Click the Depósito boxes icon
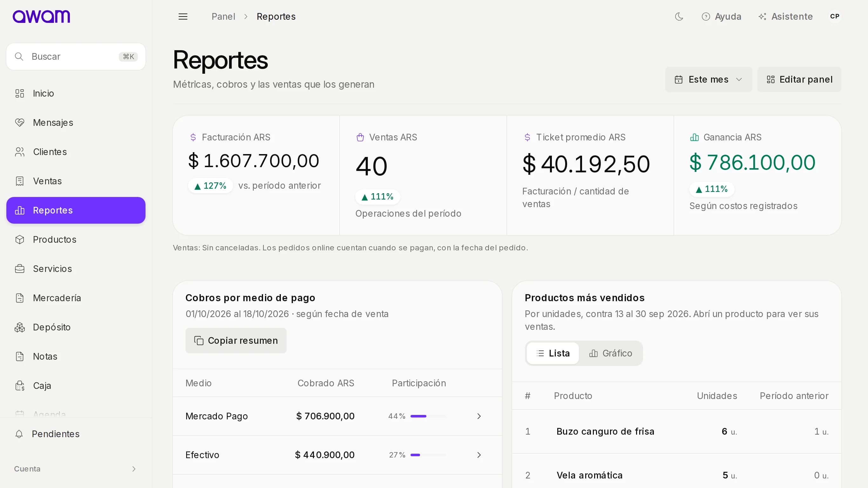 coord(20,327)
